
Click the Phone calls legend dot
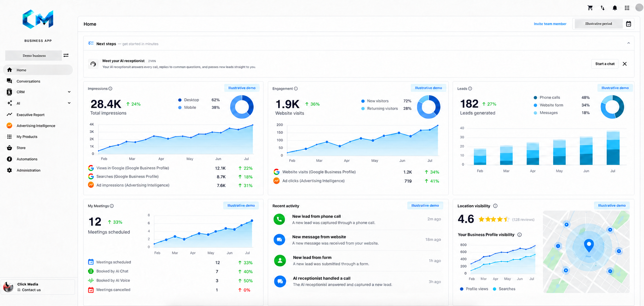click(x=535, y=97)
